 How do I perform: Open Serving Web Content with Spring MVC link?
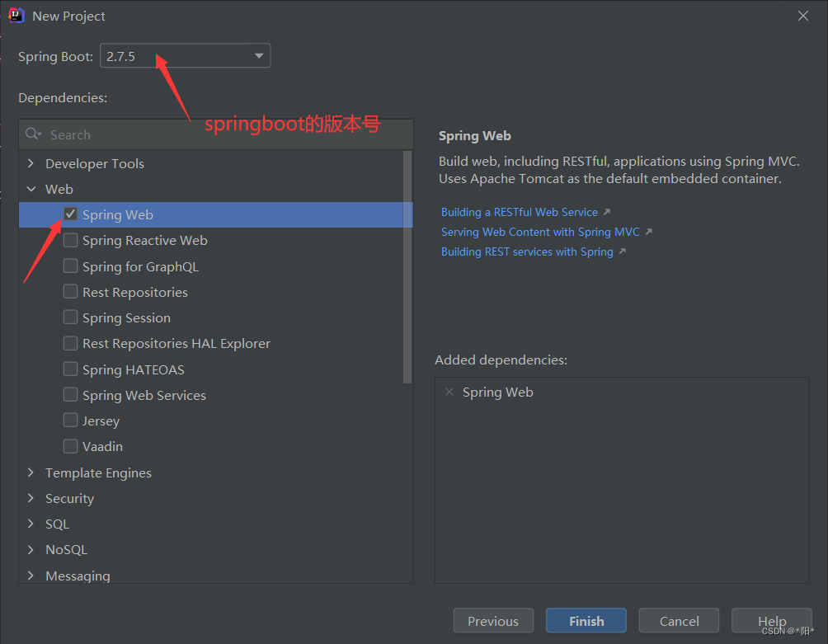[x=540, y=233]
